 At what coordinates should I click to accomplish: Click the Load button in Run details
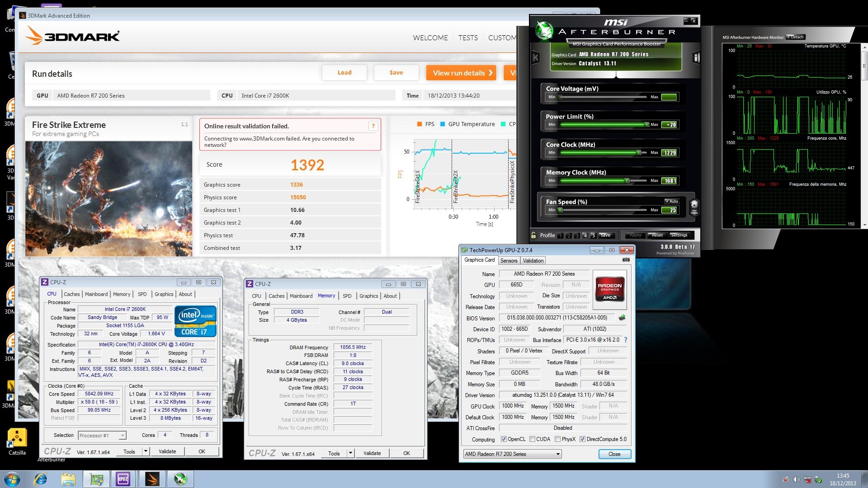(x=344, y=73)
